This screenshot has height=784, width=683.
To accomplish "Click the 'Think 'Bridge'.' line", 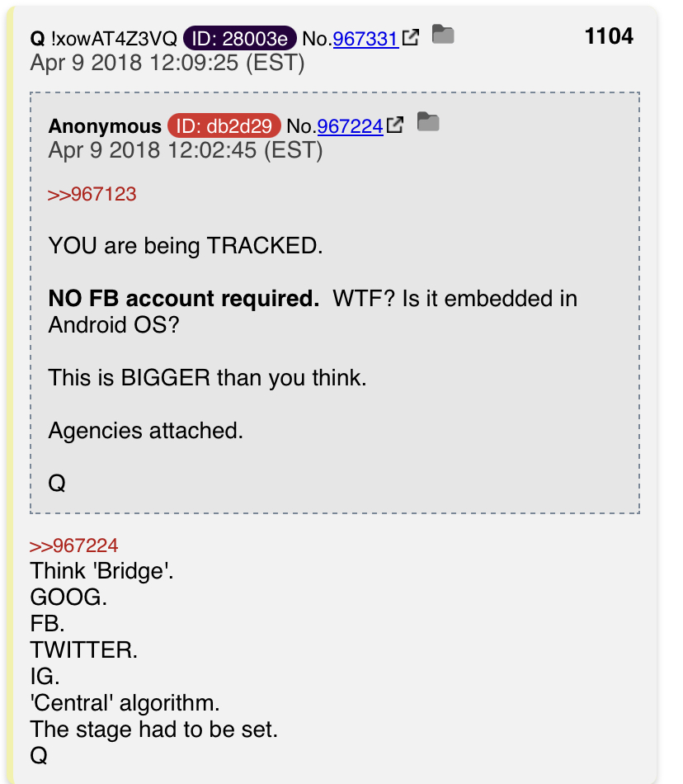I will pos(102,571).
